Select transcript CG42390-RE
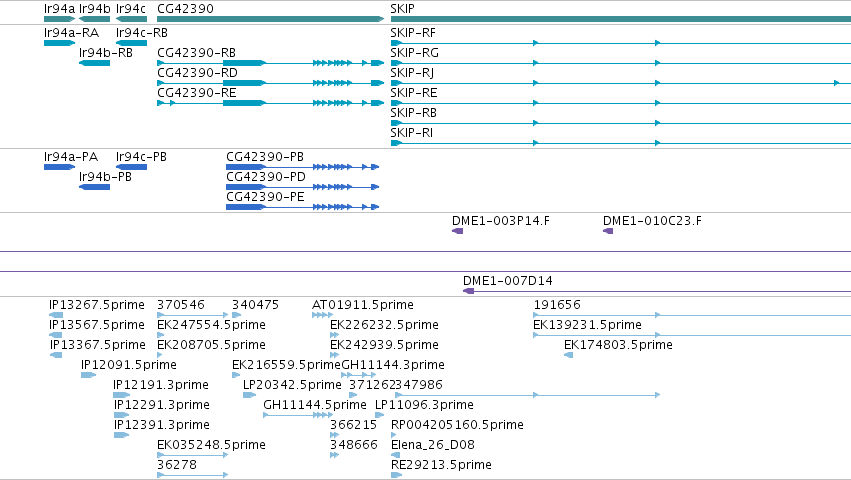Screen dimensions: 851x480 [196, 93]
